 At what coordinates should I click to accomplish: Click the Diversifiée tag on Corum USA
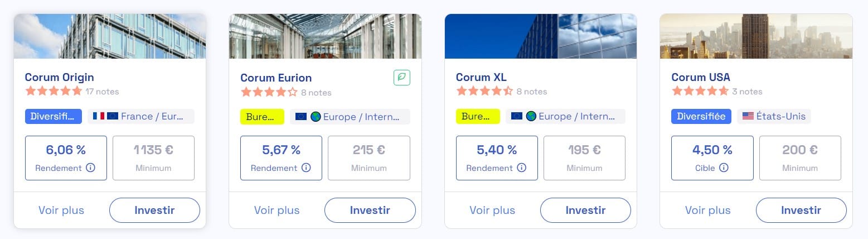click(x=701, y=116)
